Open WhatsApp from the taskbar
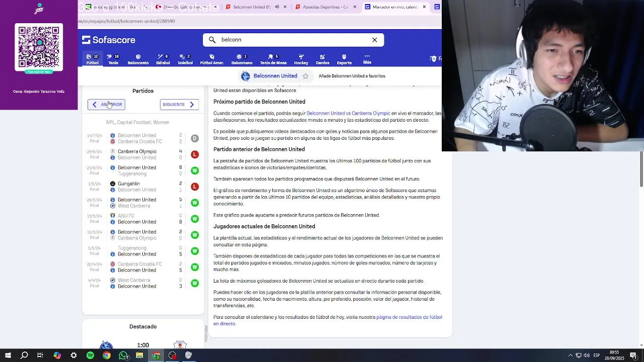644x362 pixels. pyautogui.click(x=123, y=355)
